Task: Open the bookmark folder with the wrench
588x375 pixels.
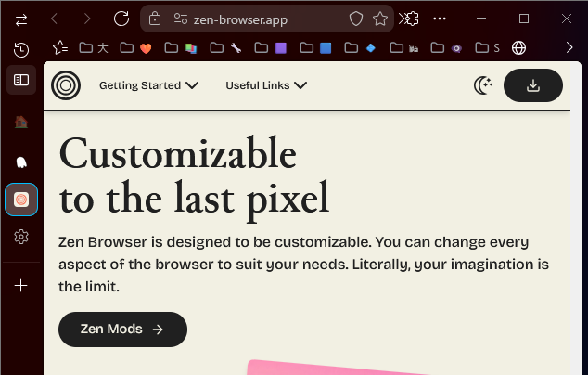Action: pos(225,48)
